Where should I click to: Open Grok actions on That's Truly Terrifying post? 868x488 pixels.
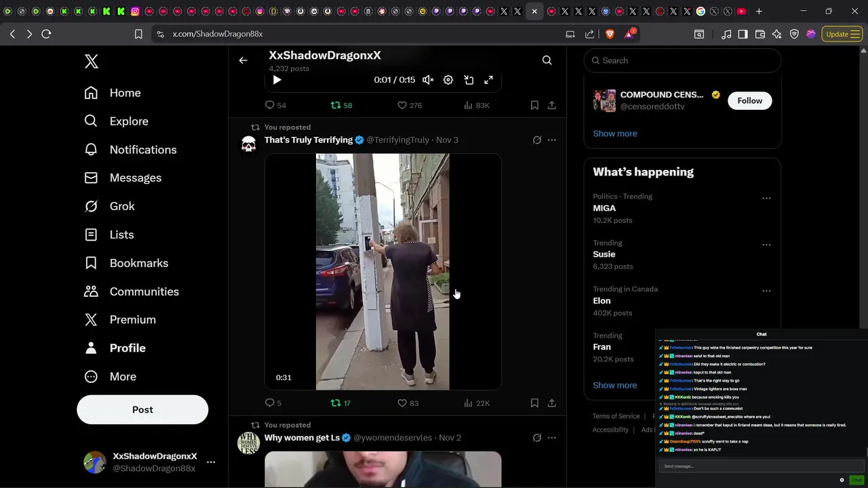tap(536, 140)
